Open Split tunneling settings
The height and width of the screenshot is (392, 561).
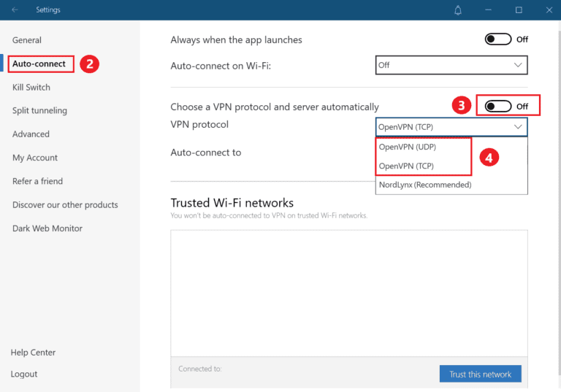pos(39,111)
